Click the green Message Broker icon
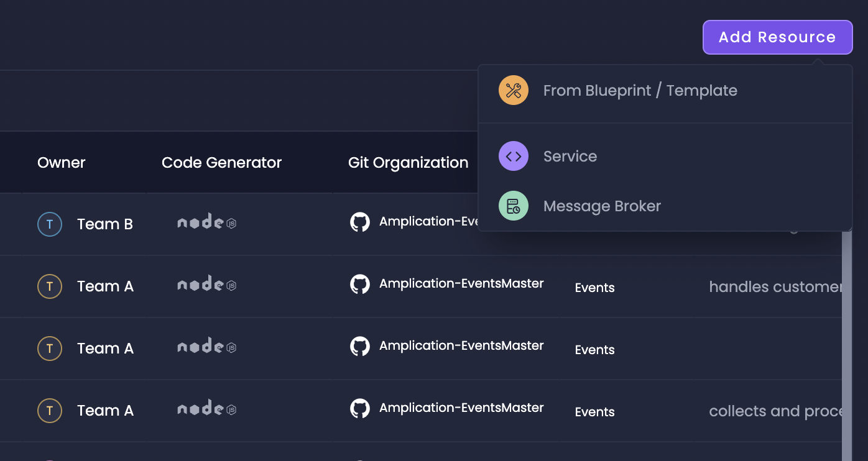Image resolution: width=868 pixels, height=461 pixels. (x=514, y=206)
